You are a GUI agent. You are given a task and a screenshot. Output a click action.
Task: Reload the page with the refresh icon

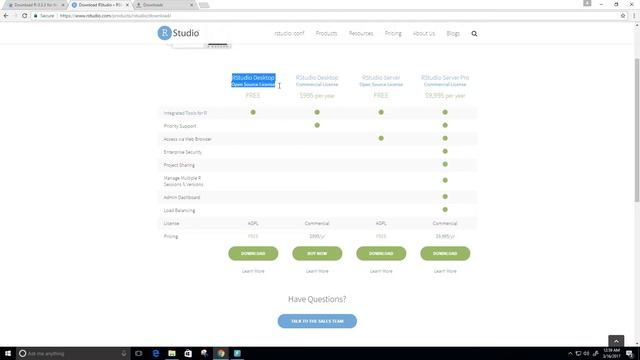(24, 16)
